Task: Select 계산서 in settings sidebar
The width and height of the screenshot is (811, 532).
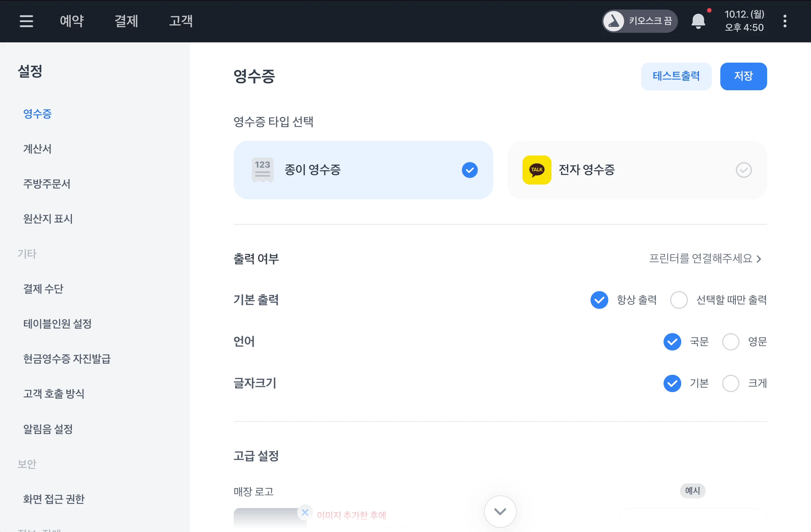Action: pyautogui.click(x=37, y=149)
